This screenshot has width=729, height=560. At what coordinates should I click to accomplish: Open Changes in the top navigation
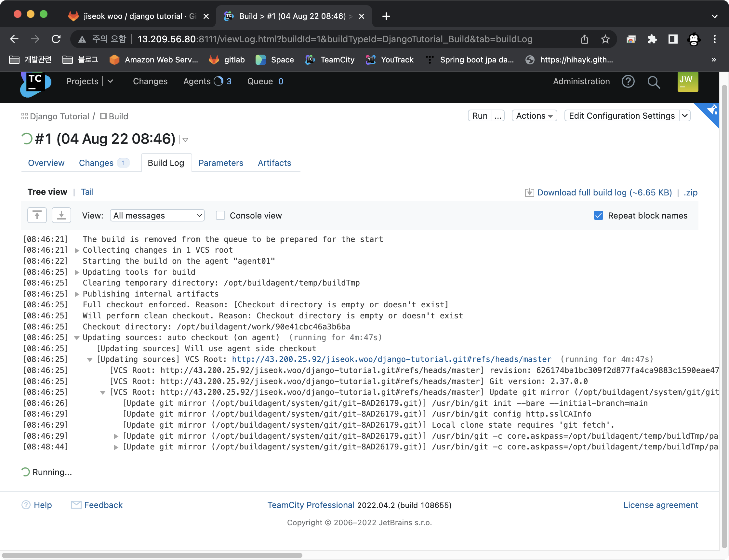(x=150, y=81)
